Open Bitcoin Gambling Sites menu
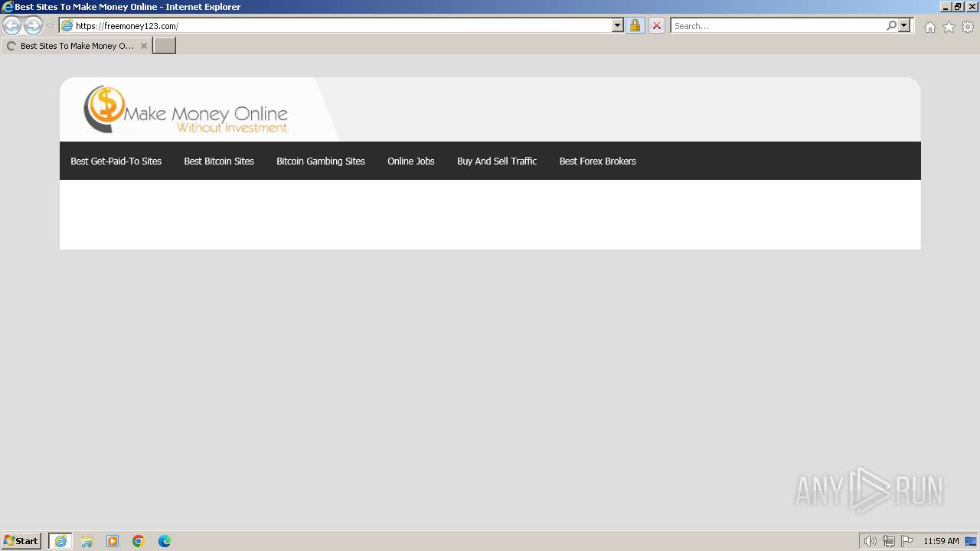The height and width of the screenshot is (551, 980). click(321, 161)
